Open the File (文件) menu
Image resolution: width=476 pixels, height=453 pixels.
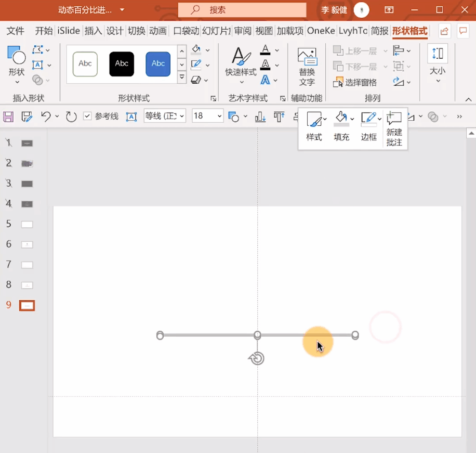click(16, 31)
